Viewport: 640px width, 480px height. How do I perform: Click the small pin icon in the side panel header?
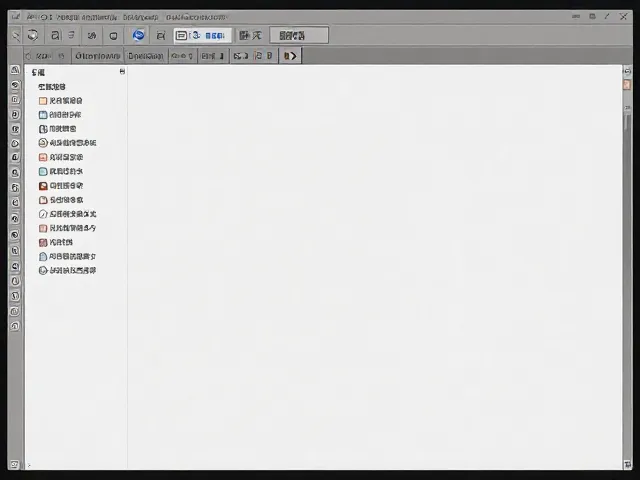pos(122,71)
